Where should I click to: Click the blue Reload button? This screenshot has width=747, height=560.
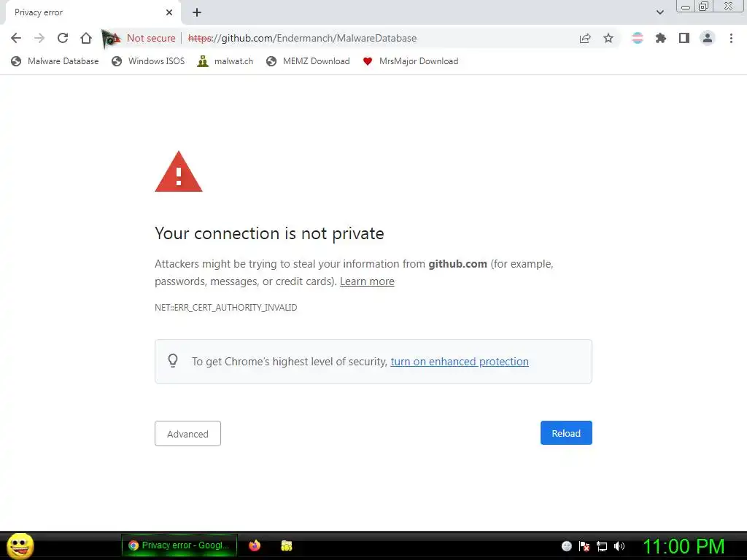click(566, 433)
